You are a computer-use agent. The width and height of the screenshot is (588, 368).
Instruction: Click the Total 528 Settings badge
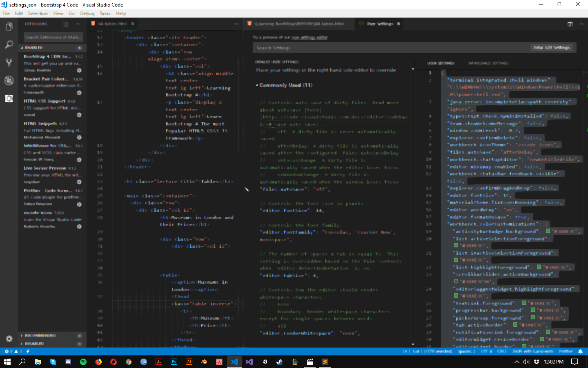tap(551, 47)
